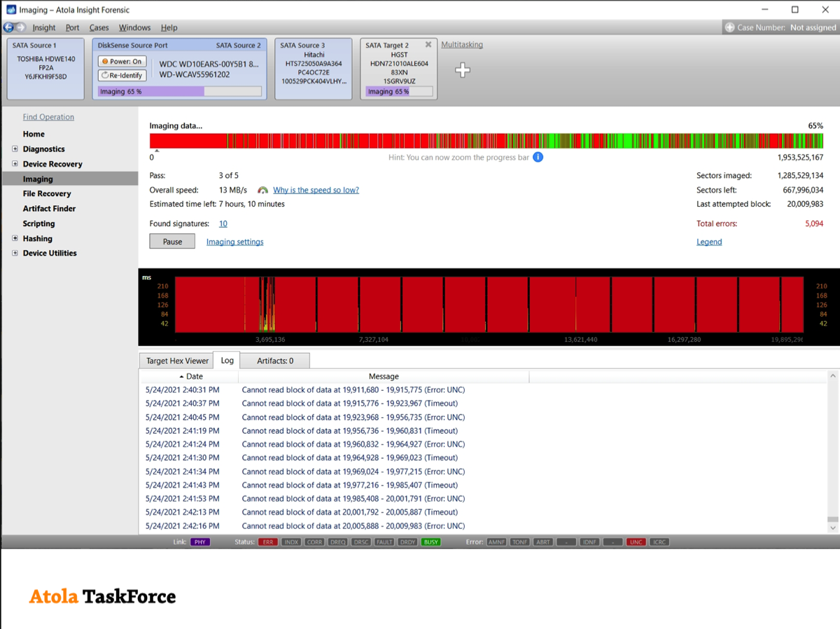Screen dimensions: 840x629
Task: Expand the Device Recovery section
Action: tap(15, 164)
